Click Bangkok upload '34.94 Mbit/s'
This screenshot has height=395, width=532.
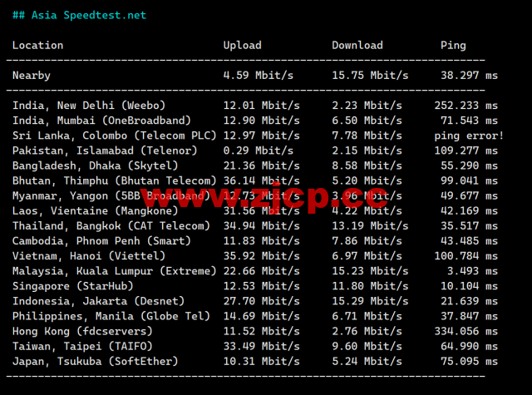(x=262, y=226)
